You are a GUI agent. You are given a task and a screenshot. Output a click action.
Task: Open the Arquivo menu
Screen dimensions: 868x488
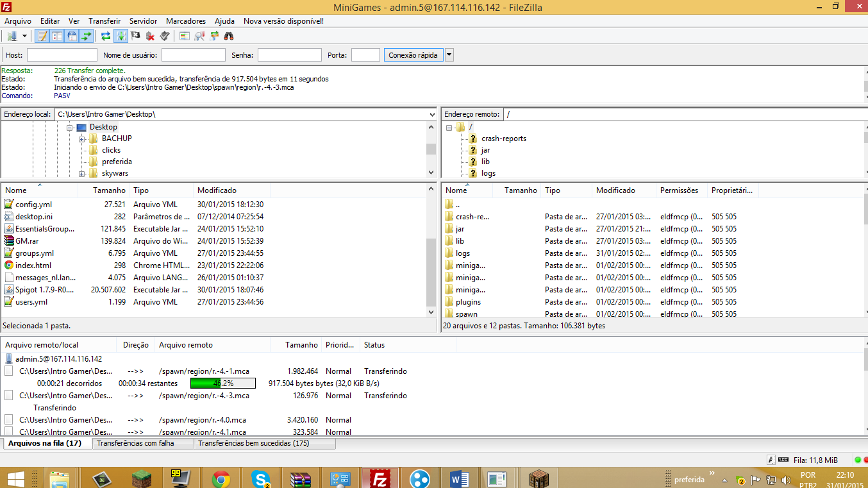[x=18, y=21]
